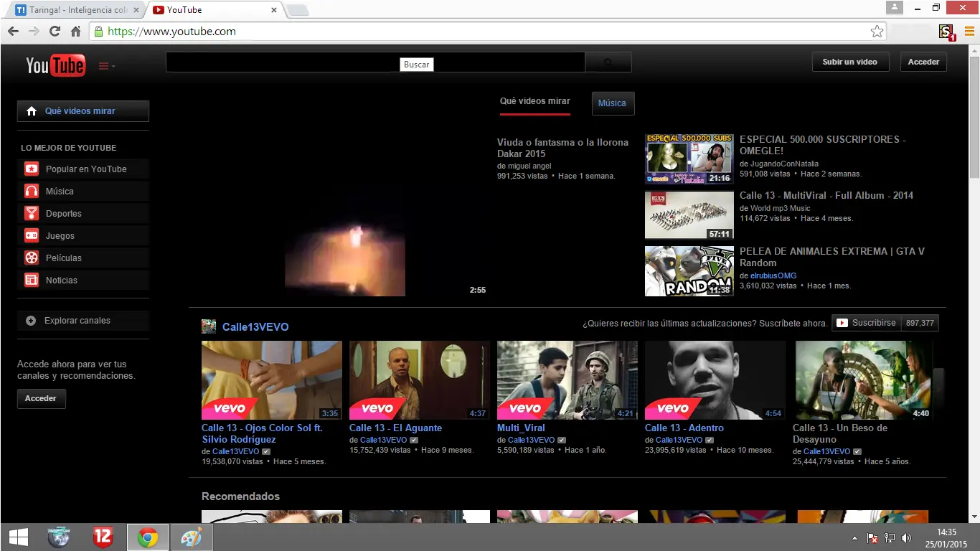
Task: Open the Windows Start button
Action: click(x=18, y=537)
